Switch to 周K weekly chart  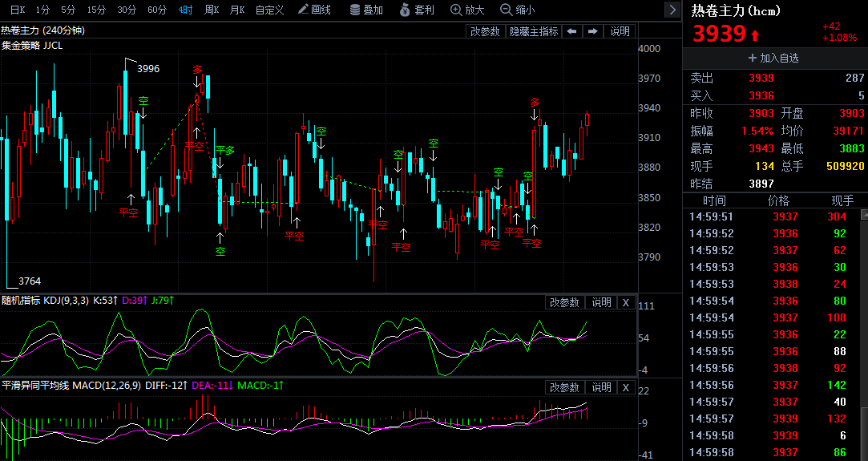[x=212, y=10]
